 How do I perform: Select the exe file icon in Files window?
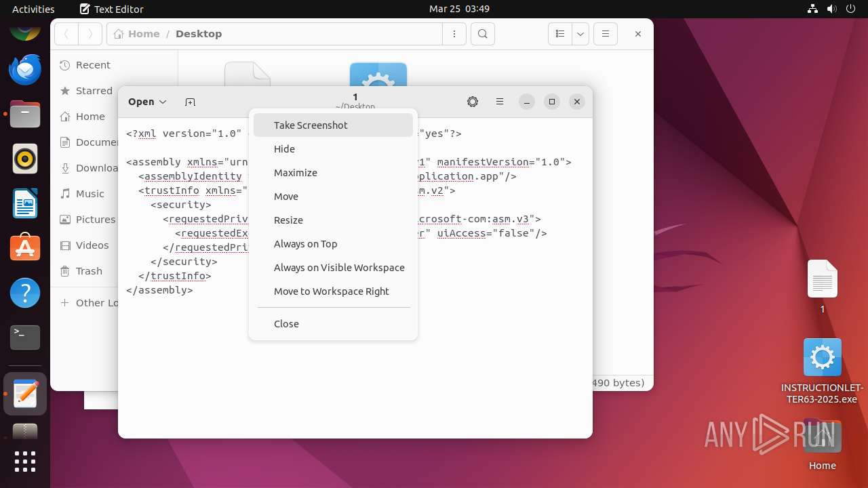tap(378, 75)
